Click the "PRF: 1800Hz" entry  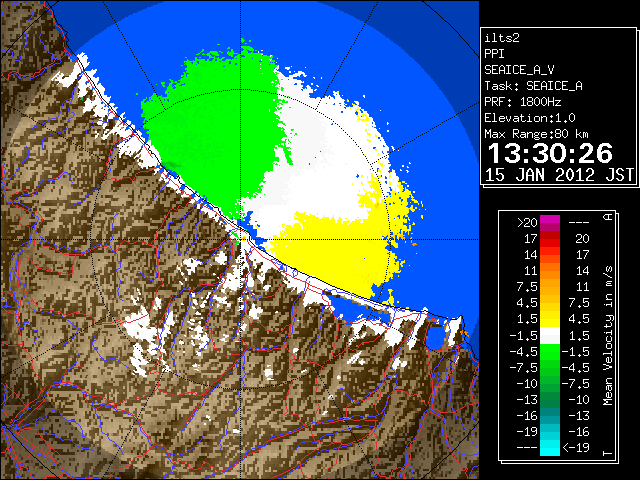point(523,102)
